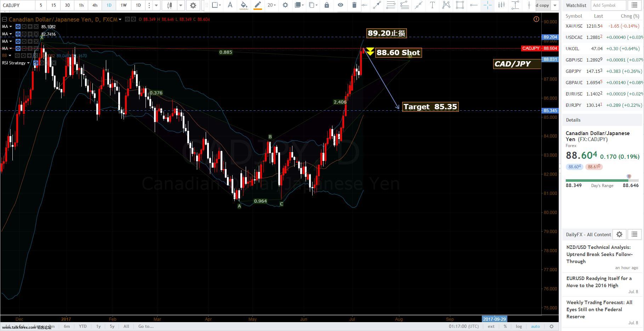Image resolution: width=644 pixels, height=331 pixels.
Task: Open bottom bar chart settings gear
Action: coord(551,326)
